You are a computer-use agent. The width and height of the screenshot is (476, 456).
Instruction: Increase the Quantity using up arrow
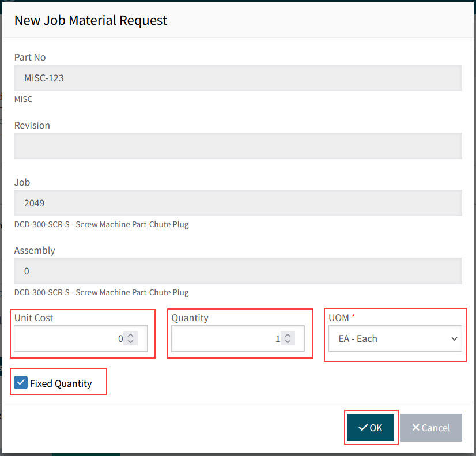coord(288,336)
